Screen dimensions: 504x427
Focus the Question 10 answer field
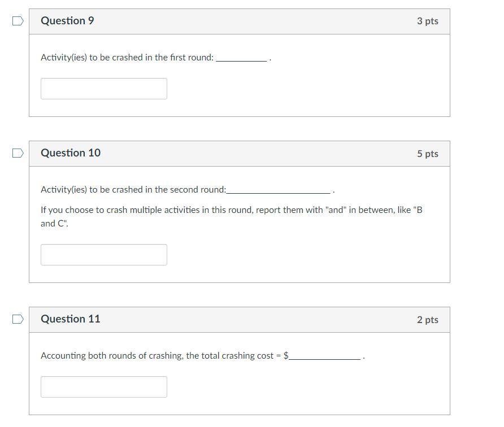(x=104, y=255)
